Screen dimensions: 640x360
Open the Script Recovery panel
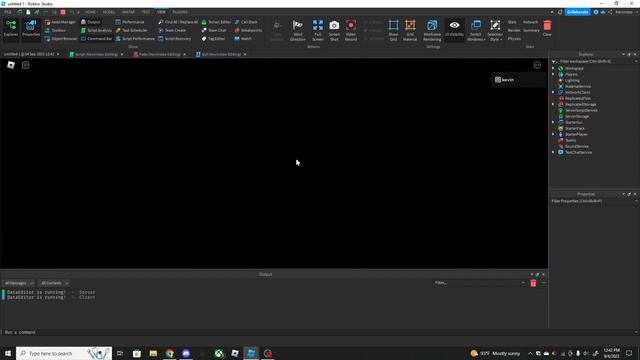coord(175,39)
